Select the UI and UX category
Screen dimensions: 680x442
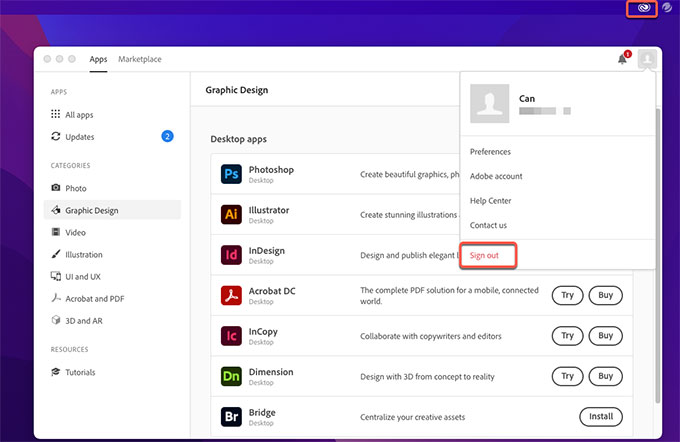[83, 276]
